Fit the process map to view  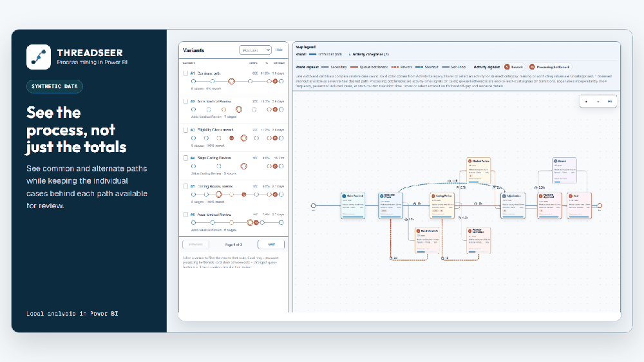point(610,102)
